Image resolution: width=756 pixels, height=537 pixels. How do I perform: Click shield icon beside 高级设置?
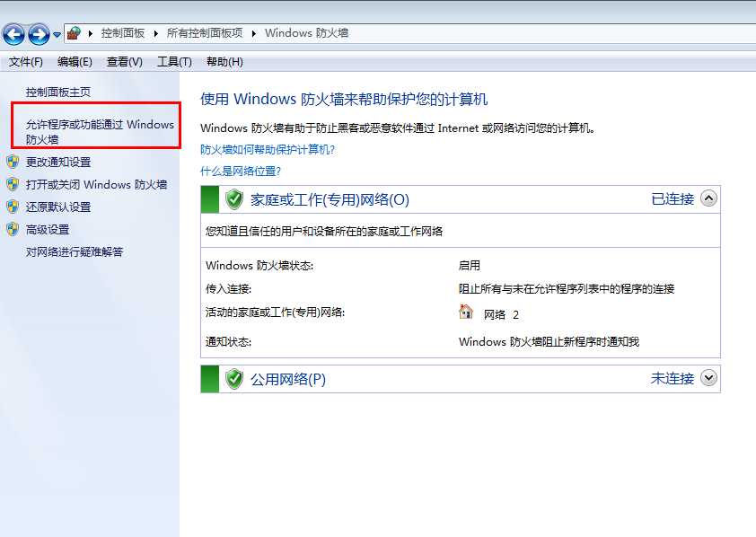pyautogui.click(x=13, y=229)
